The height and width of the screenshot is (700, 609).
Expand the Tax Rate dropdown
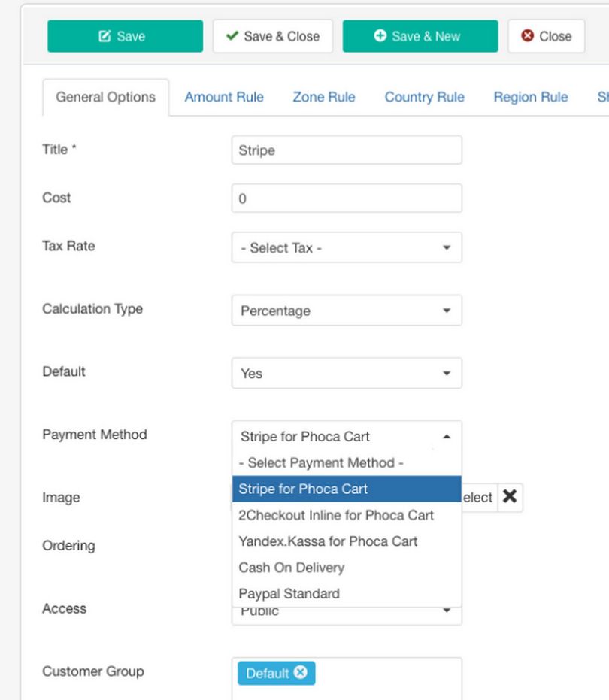347,247
